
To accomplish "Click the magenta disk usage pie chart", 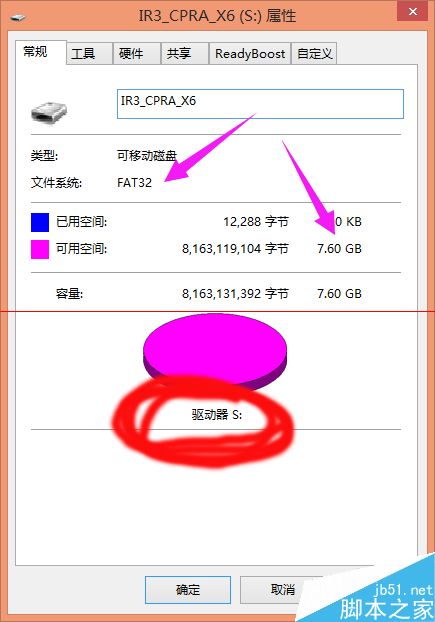I will coord(215,351).
